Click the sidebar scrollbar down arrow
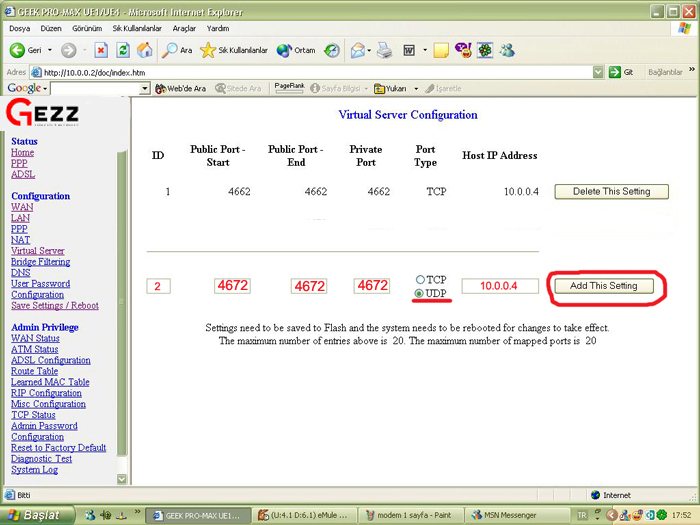The height and width of the screenshot is (525, 700). [121, 479]
